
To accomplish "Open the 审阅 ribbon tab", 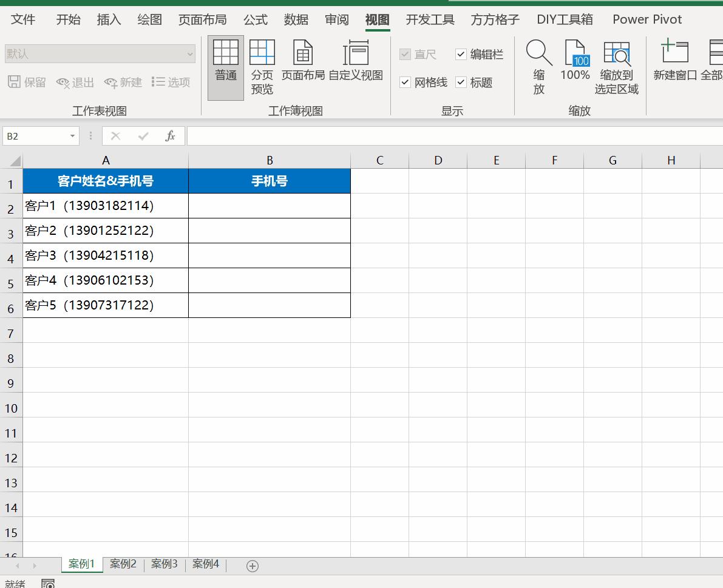I will (336, 19).
